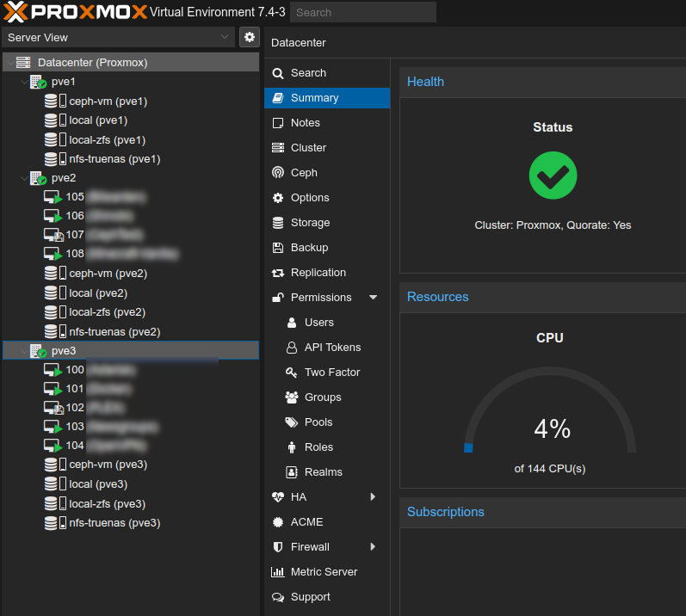This screenshot has height=616, width=686.
Task: Select local-zfs (pve3) storage
Action: [131, 503]
